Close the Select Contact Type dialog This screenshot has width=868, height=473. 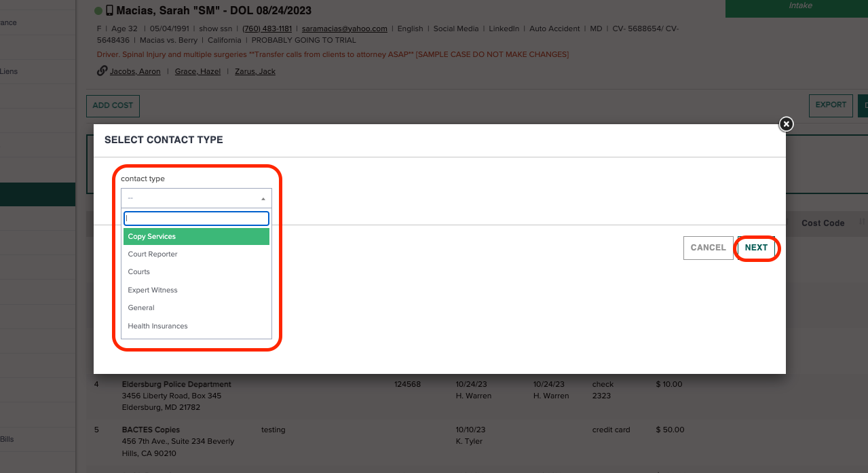pyautogui.click(x=786, y=124)
